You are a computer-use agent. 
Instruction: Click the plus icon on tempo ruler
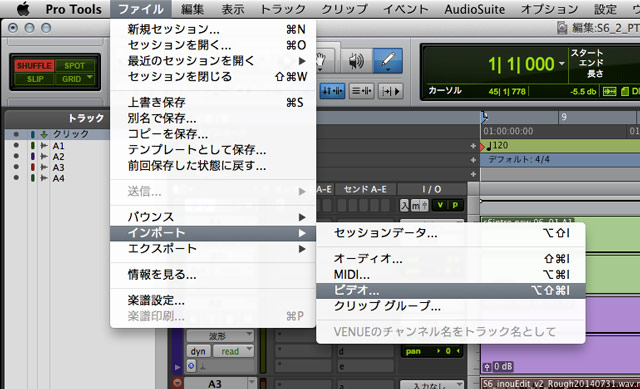(x=473, y=146)
